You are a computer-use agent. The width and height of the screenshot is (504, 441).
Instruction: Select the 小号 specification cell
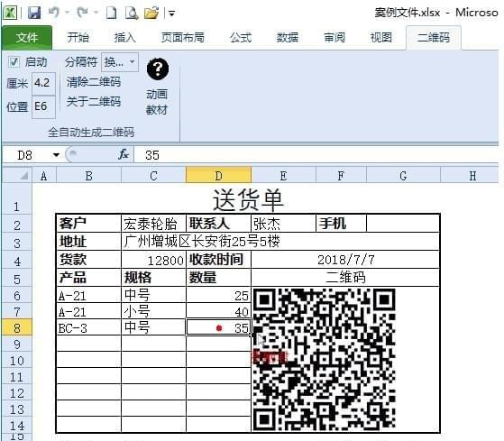(153, 311)
